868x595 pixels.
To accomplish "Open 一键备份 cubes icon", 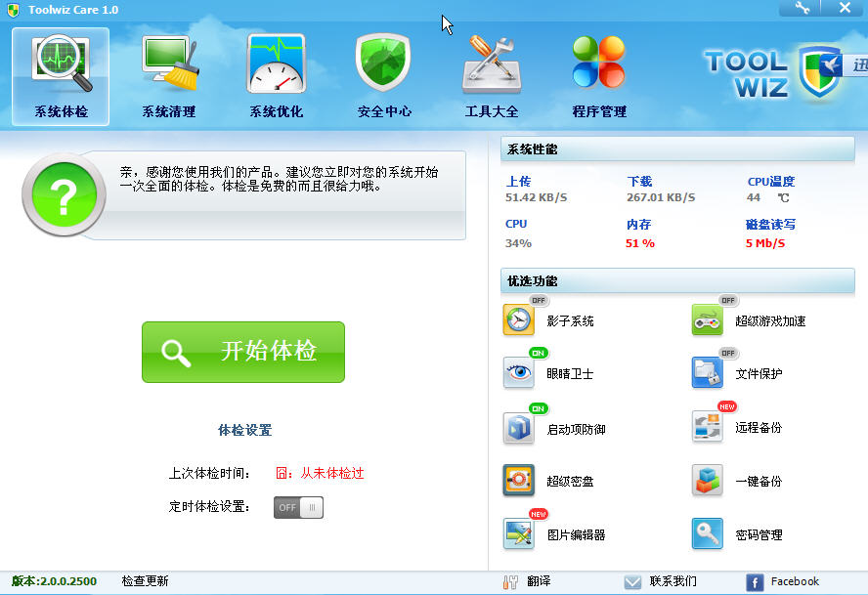I will click(708, 480).
